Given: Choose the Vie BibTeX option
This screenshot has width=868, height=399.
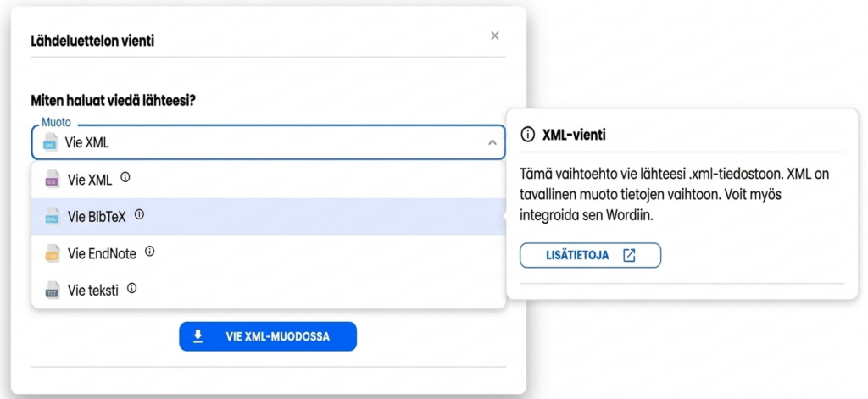Looking at the screenshot, I should (269, 216).
